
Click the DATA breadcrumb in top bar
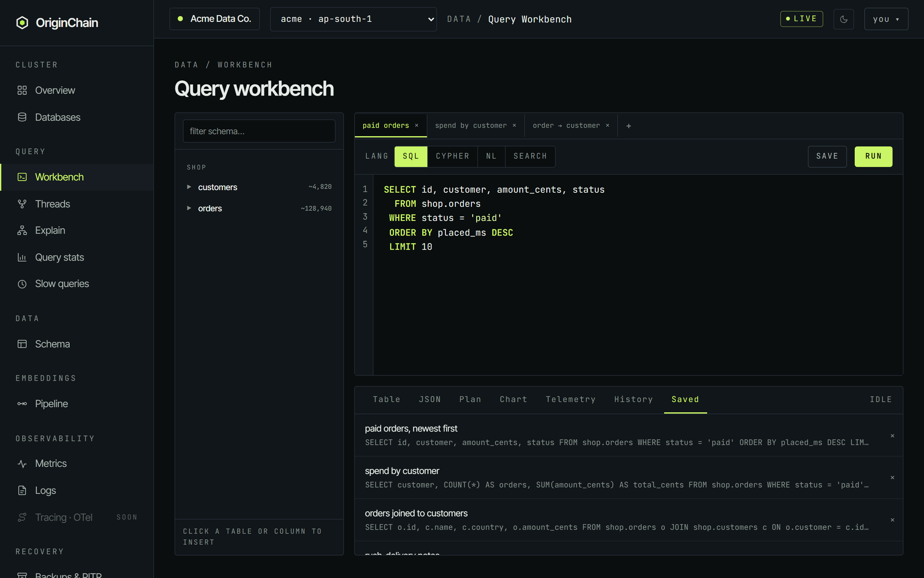point(459,19)
